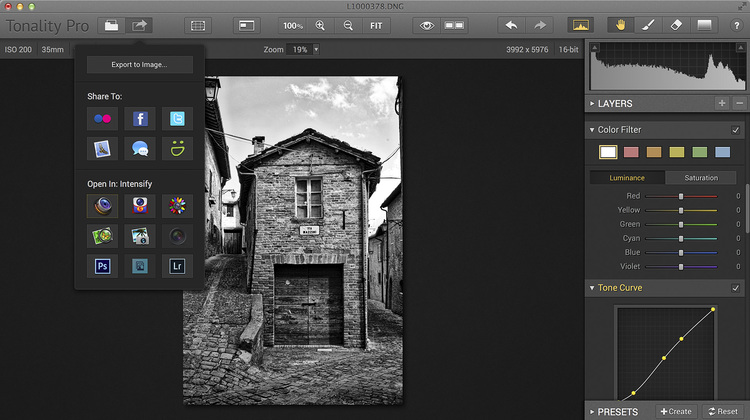Toggle the histogram display icon

tap(581, 25)
